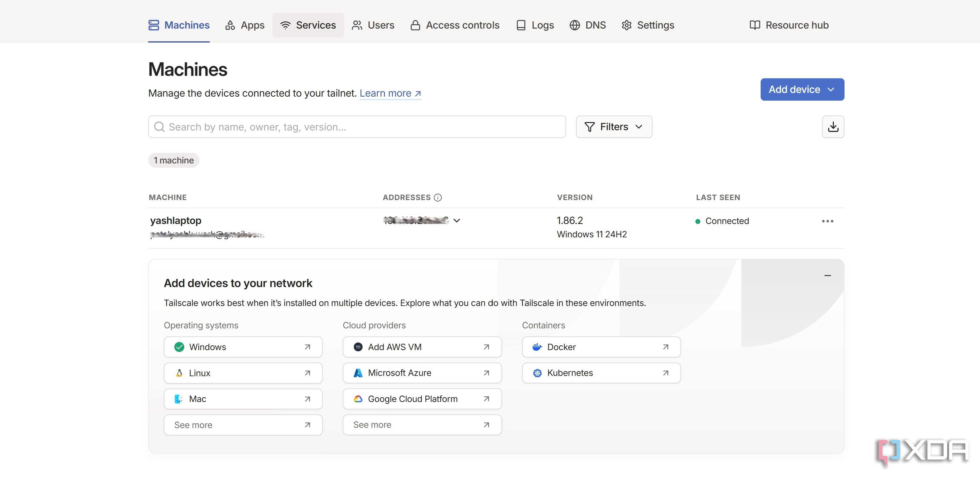
Task: Click See more under Cloud providers
Action: coord(422,425)
